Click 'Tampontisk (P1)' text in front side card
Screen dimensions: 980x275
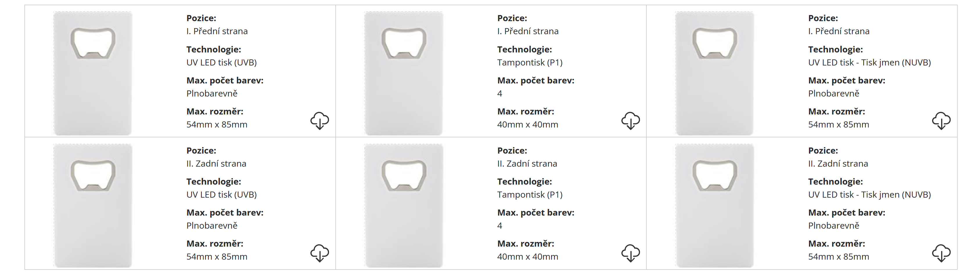530,63
